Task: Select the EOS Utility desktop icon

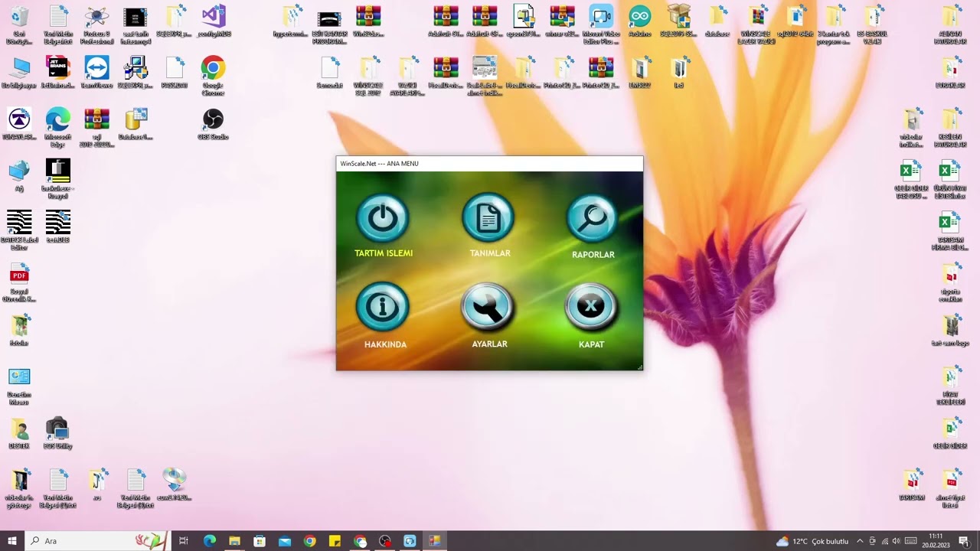Action: click(x=57, y=432)
